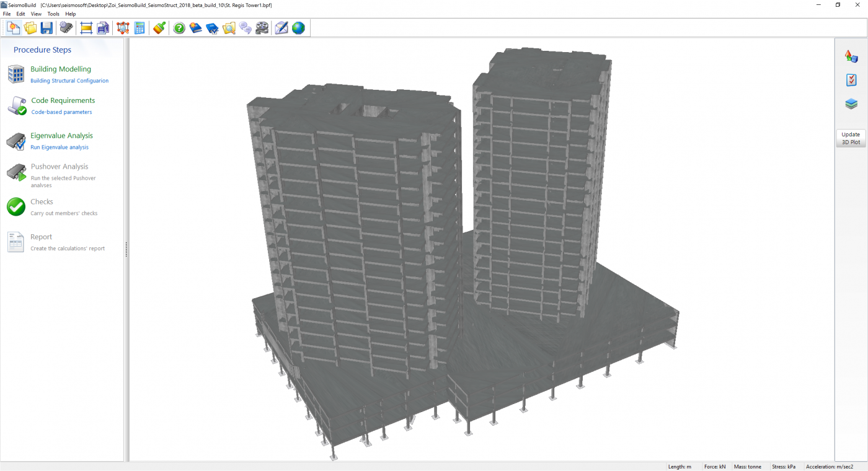868x471 pixels.
Task: Save the project with the floppy icon
Action: (46, 28)
